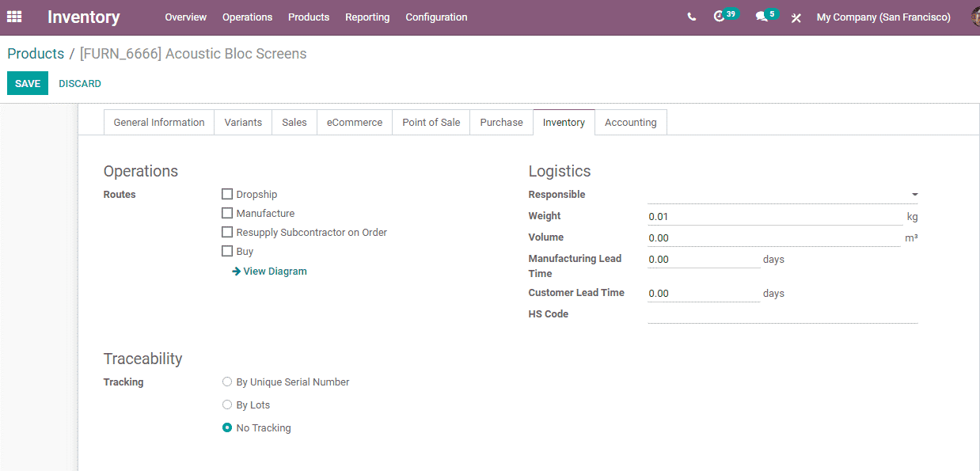
Task: Switch to the Accounting tab
Action: [x=631, y=122]
